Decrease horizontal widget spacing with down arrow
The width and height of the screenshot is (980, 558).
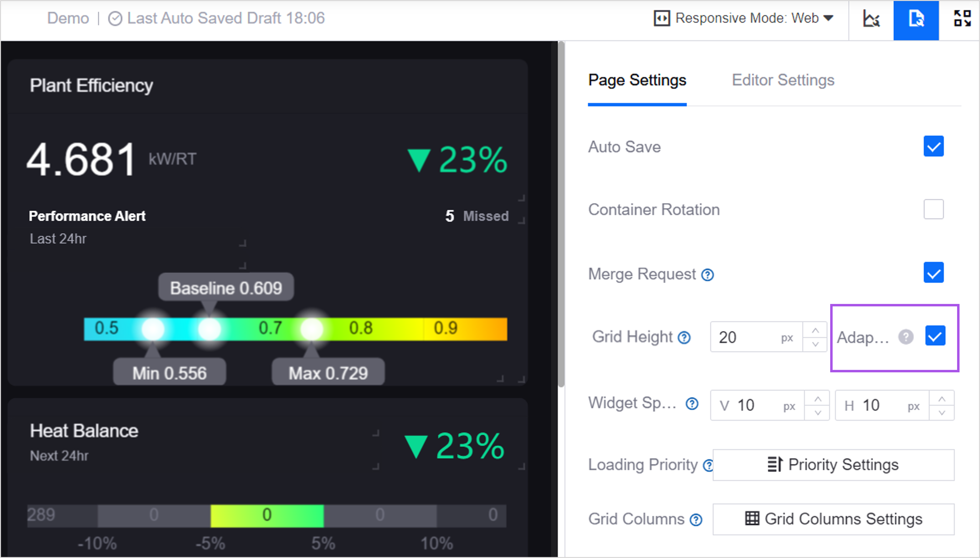point(942,413)
